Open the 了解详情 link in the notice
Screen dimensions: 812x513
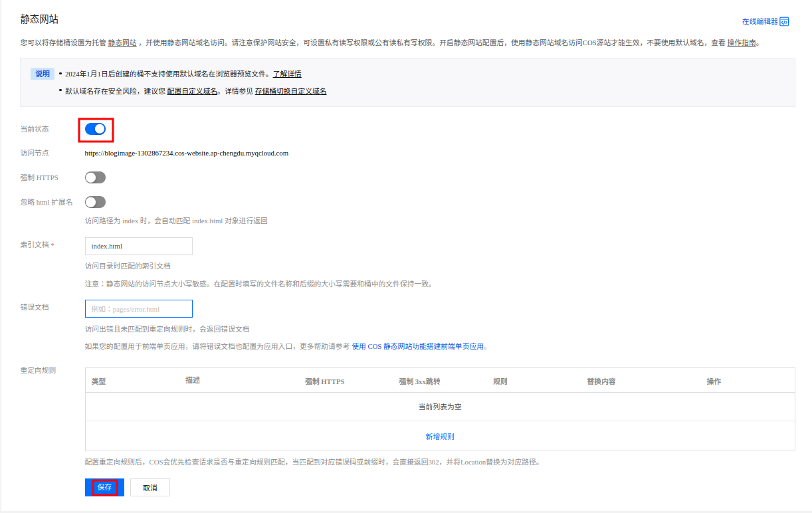point(286,74)
